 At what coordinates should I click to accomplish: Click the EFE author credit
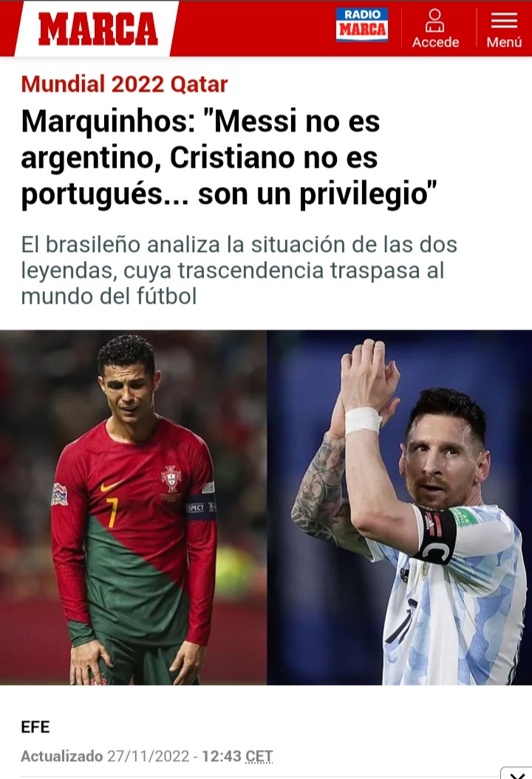pyautogui.click(x=35, y=727)
